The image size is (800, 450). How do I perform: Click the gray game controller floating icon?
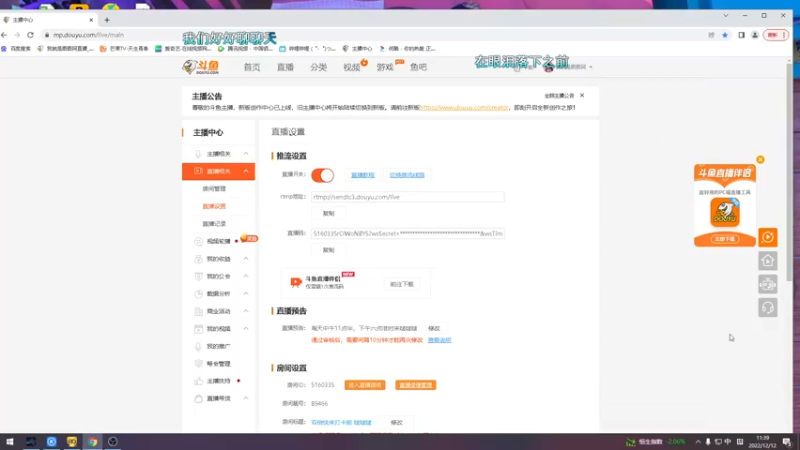pyautogui.click(x=768, y=284)
